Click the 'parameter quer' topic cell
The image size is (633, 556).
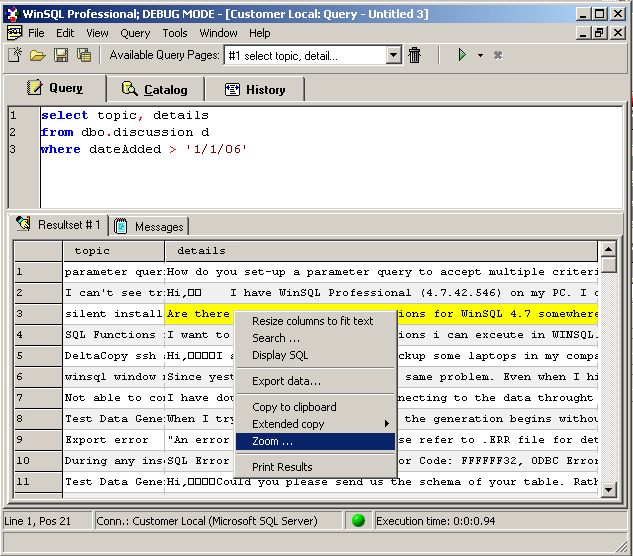pos(114,272)
